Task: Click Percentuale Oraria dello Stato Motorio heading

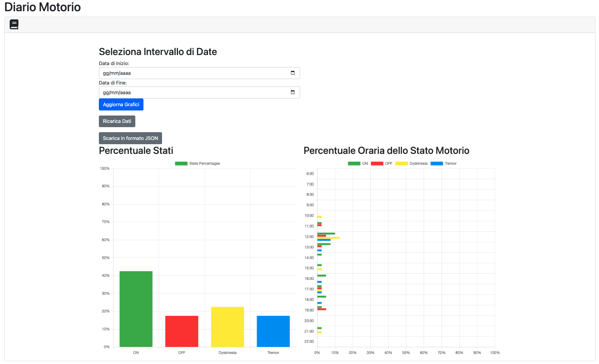Action: click(387, 150)
